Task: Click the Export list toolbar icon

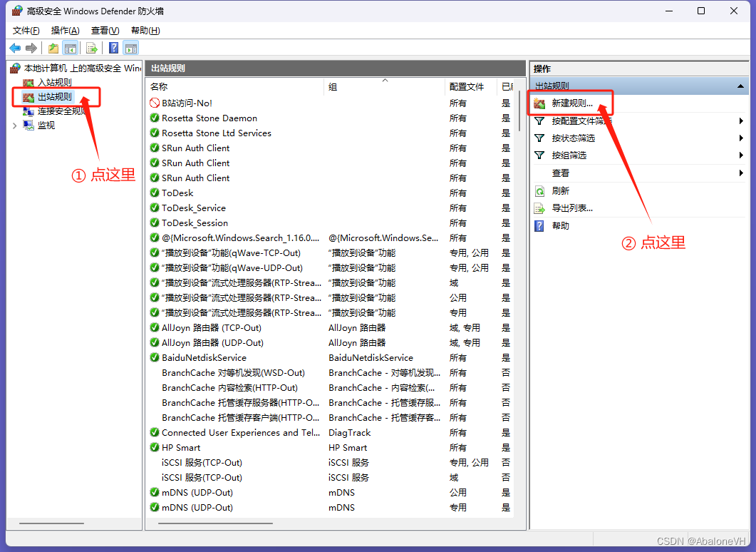Action: [x=92, y=48]
